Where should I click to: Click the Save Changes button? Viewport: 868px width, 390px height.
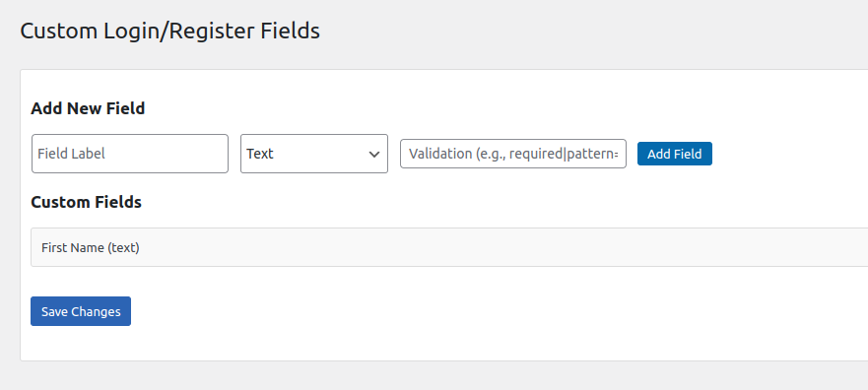pos(81,311)
